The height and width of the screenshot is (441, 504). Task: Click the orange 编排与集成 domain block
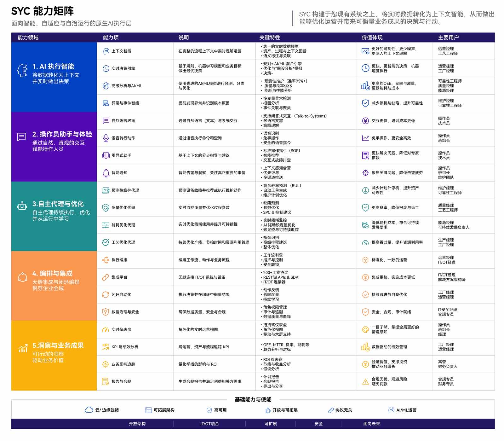(x=54, y=286)
